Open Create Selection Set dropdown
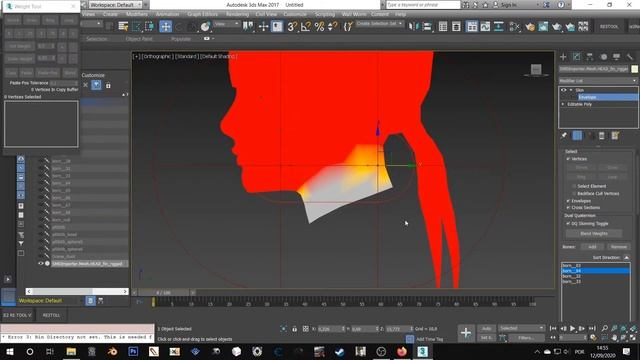Image resolution: width=640 pixels, height=360 pixels. 380,24
